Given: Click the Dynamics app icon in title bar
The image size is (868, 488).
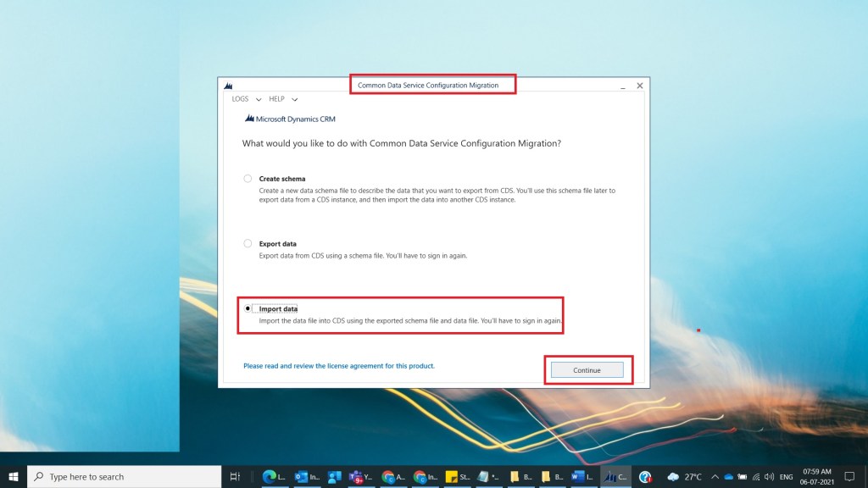Looking at the screenshot, I should point(229,86).
